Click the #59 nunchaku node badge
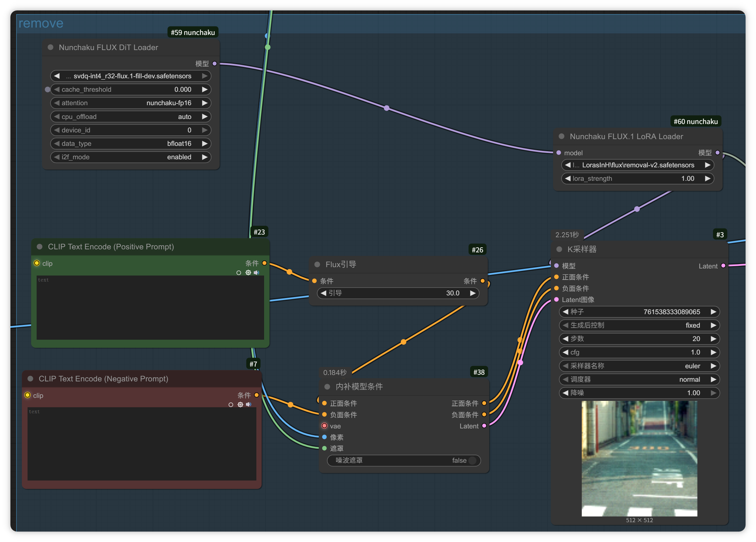 coord(193,32)
